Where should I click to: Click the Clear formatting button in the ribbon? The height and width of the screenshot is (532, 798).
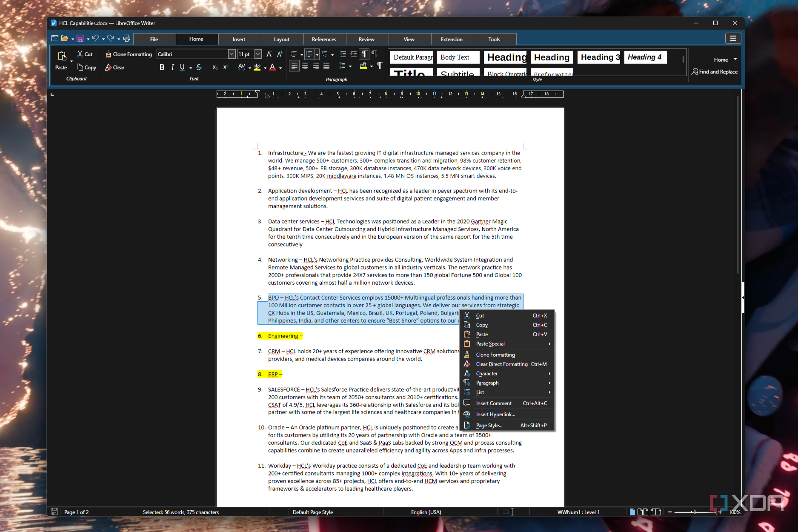click(115, 67)
